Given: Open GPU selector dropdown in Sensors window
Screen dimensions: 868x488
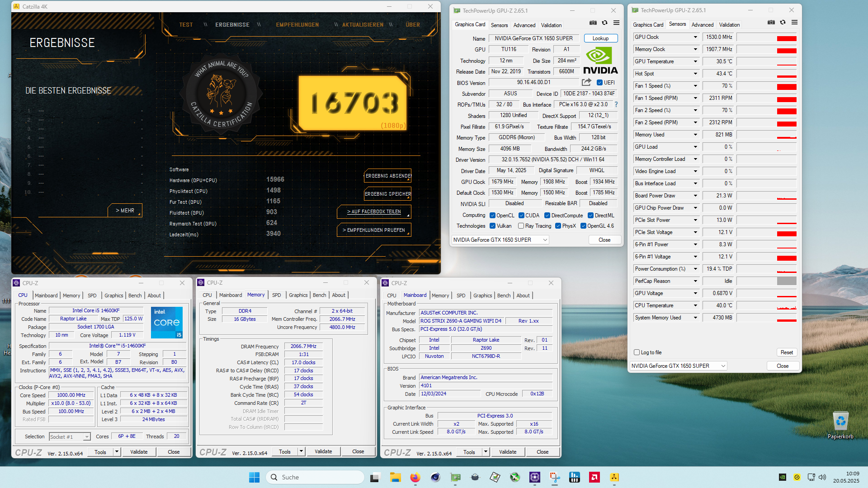Looking at the screenshot, I should click(x=679, y=366).
